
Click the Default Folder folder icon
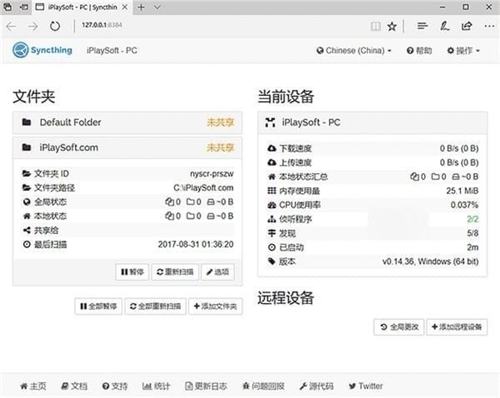[27, 122]
